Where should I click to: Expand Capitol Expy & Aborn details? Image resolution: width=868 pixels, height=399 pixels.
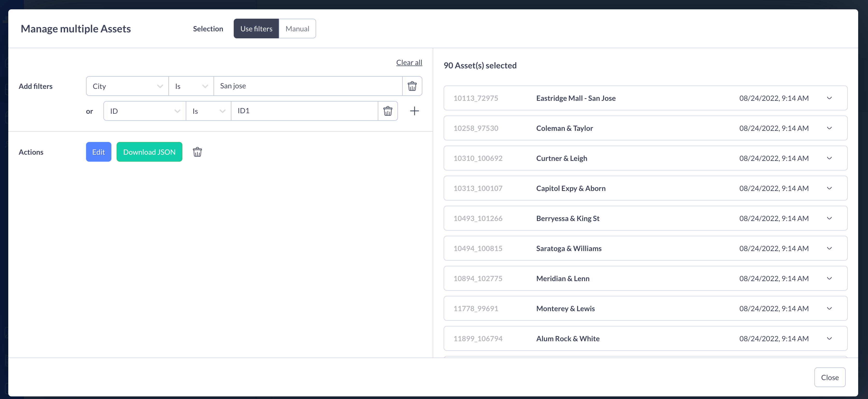(829, 188)
